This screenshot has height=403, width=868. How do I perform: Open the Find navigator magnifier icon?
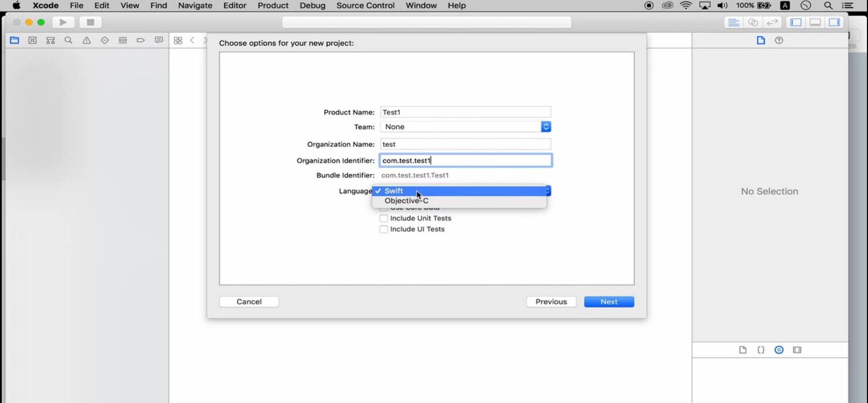[x=68, y=40]
